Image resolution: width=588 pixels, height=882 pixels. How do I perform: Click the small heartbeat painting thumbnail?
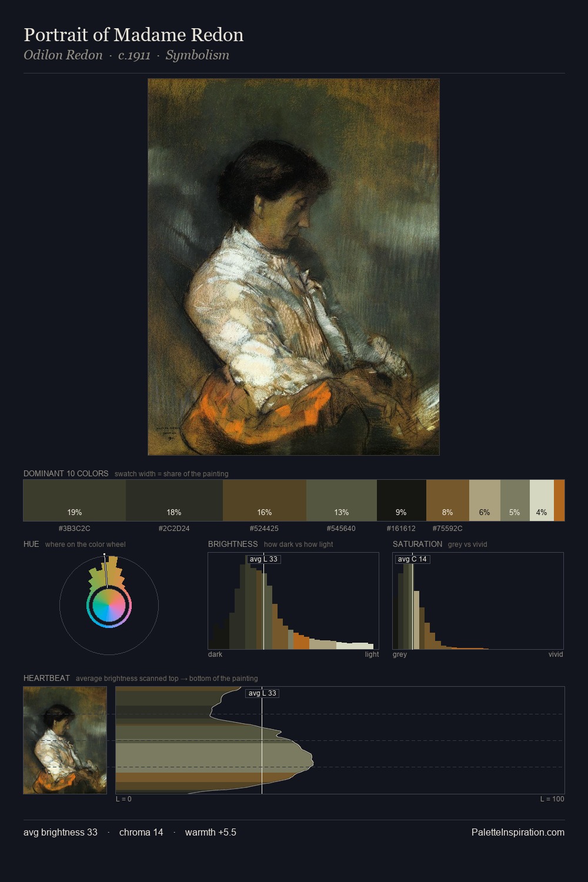(x=65, y=740)
